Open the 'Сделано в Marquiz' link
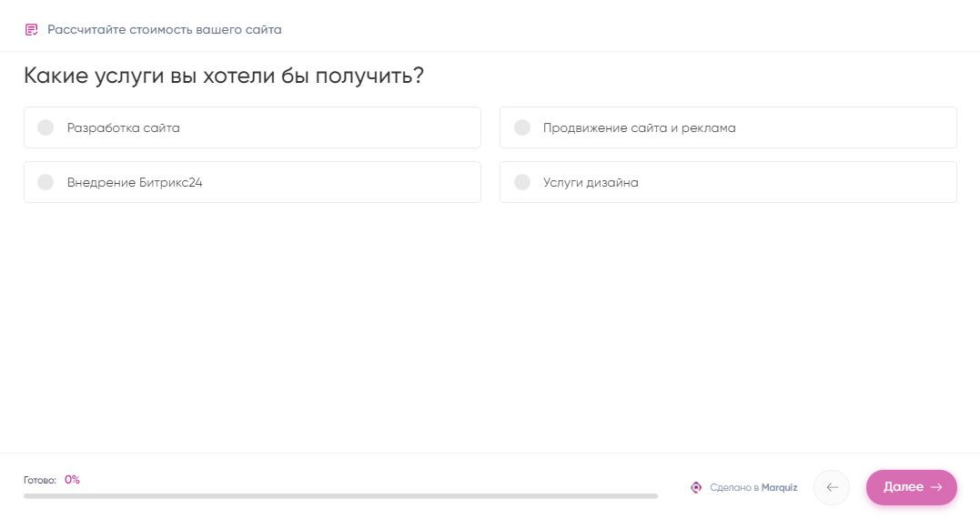980x529 pixels. point(743,488)
